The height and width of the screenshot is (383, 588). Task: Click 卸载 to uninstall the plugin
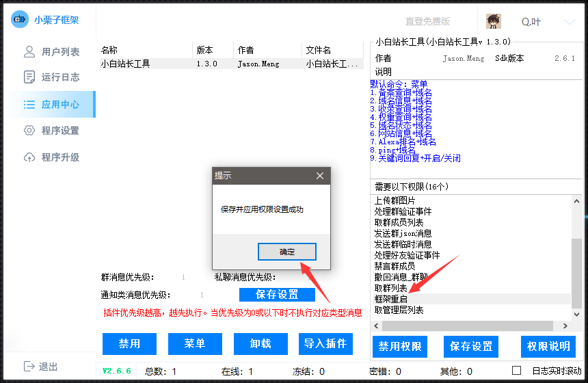pyautogui.click(x=260, y=343)
